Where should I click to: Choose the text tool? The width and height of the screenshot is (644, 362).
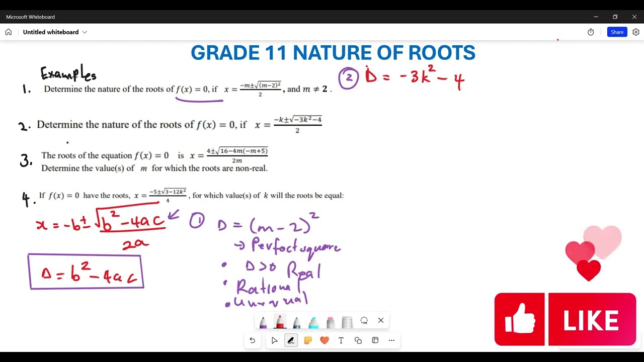coord(341,340)
